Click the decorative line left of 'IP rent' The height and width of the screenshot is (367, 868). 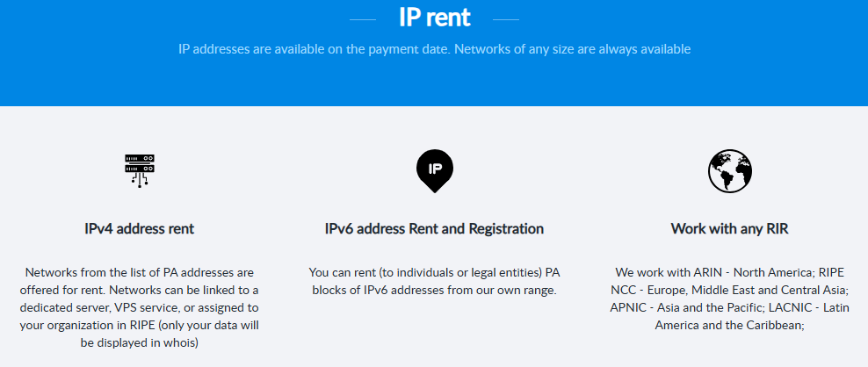point(363,19)
